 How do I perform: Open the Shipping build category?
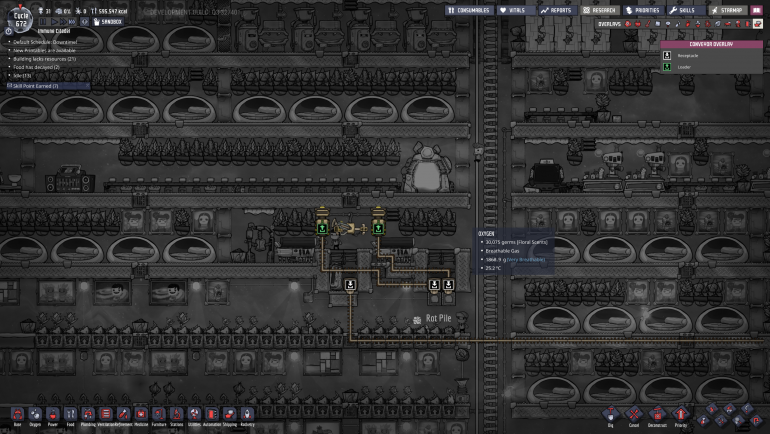click(x=230, y=415)
